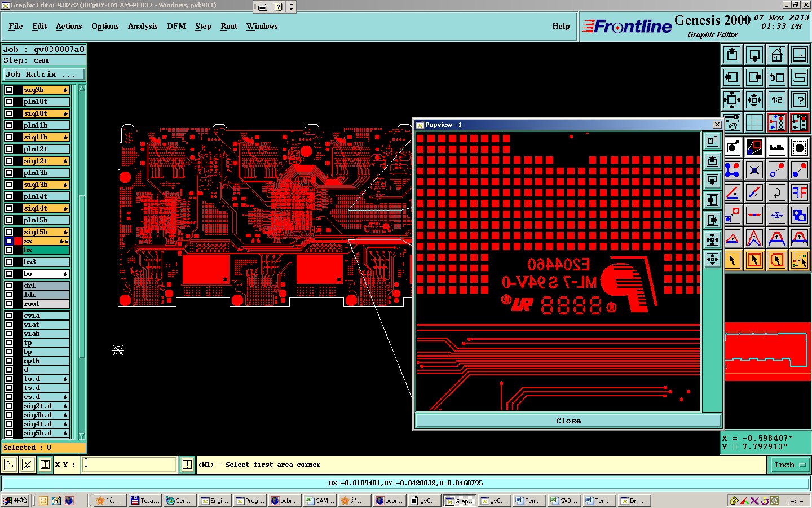Select the mirror F tool
This screenshot has height=508, width=812.
[x=800, y=192]
